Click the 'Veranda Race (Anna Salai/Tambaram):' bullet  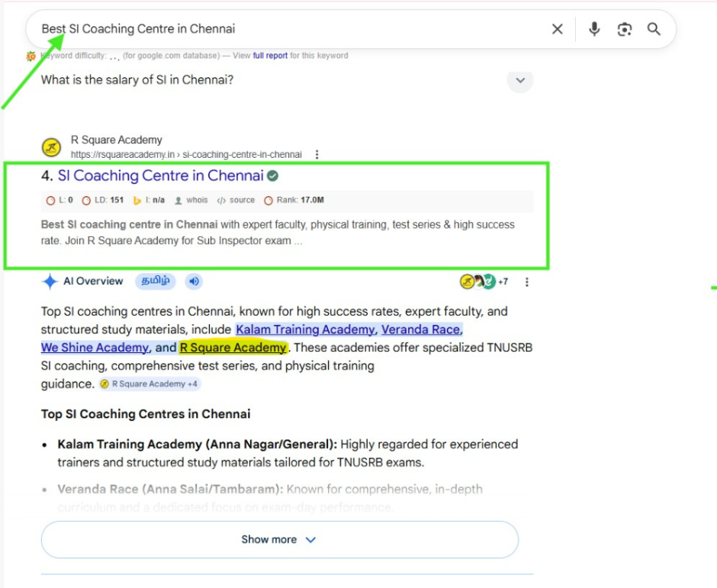[170, 490]
